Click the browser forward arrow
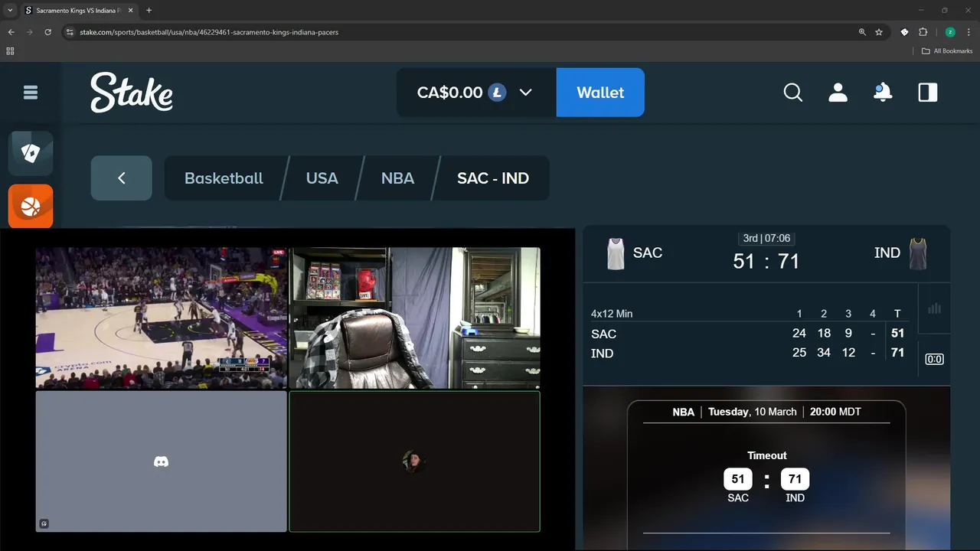The height and width of the screenshot is (551, 980). tap(29, 32)
